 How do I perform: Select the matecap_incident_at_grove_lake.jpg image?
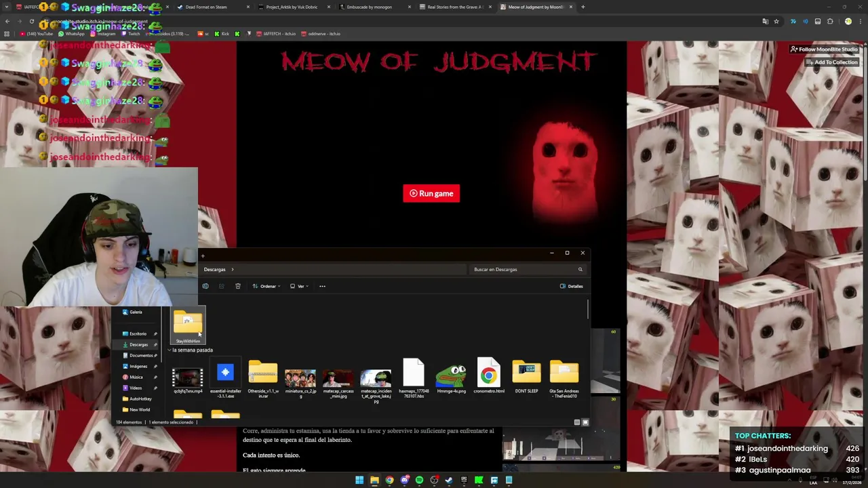(x=376, y=386)
